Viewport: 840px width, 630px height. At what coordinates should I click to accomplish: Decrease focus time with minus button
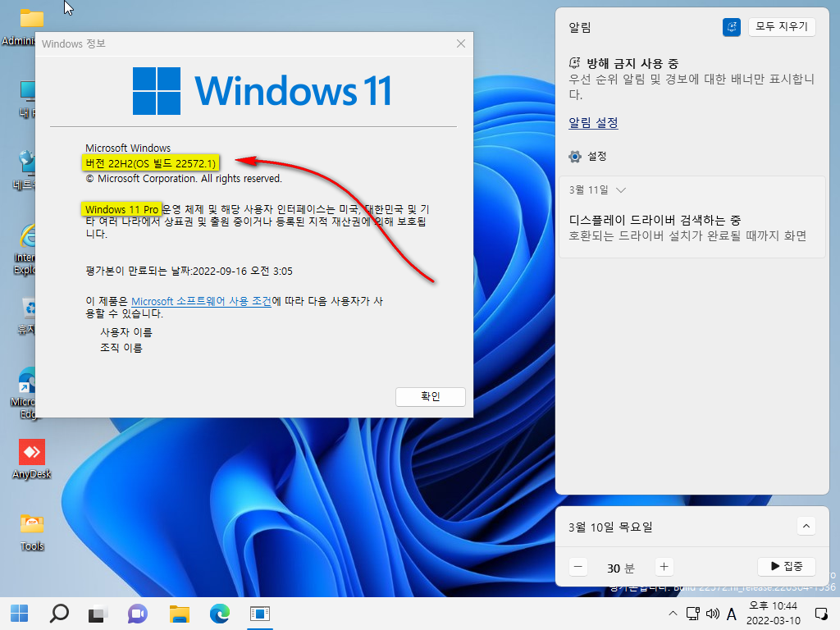[578, 567]
